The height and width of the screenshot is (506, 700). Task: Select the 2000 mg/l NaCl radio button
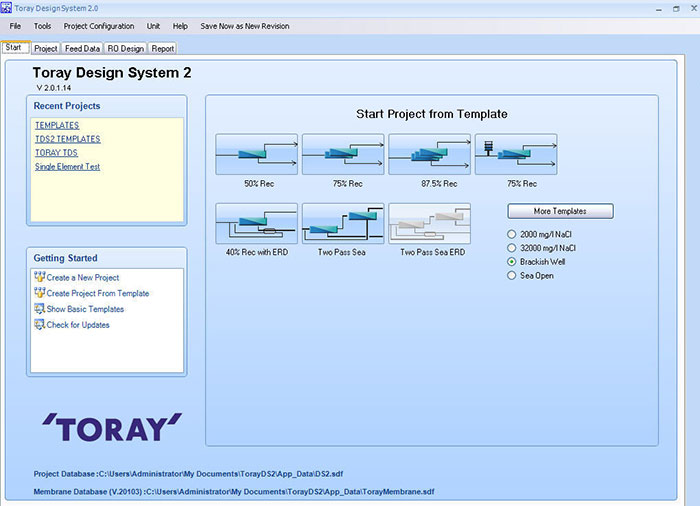(x=512, y=234)
